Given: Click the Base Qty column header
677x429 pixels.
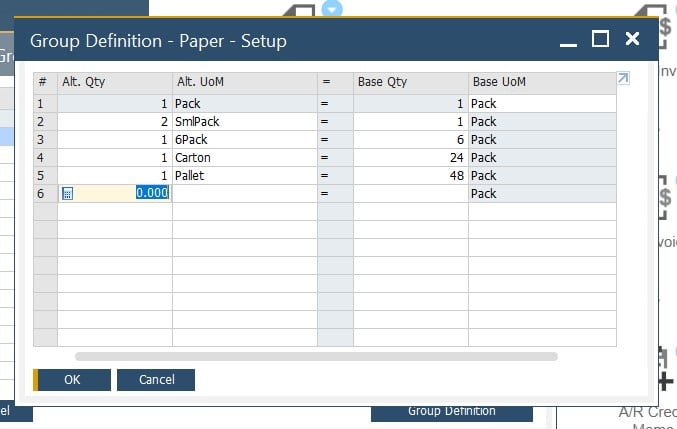Looking at the screenshot, I should [x=411, y=82].
